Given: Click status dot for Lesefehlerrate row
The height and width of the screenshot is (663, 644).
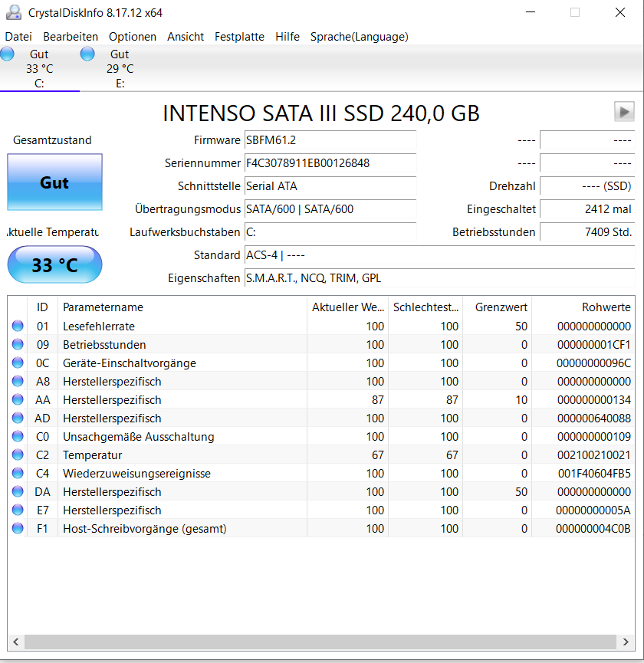Looking at the screenshot, I should [18, 326].
